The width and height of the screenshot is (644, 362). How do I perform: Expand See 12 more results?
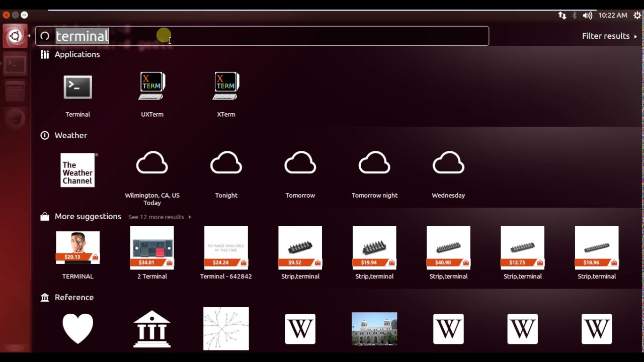pyautogui.click(x=159, y=217)
